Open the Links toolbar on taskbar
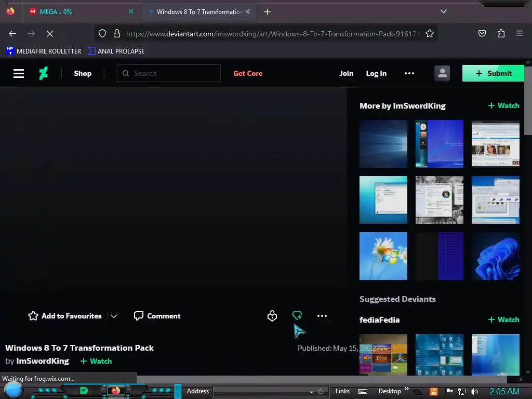Screen dimensions: 532x399 342,391
